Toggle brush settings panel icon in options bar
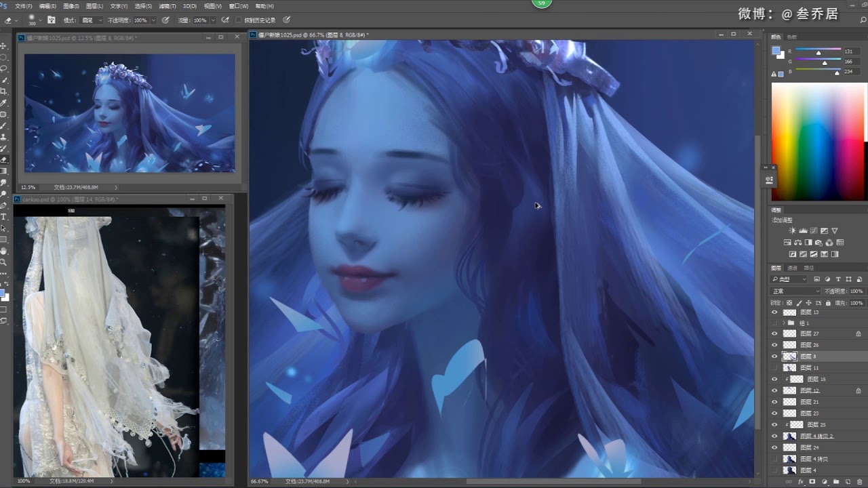Image resolution: width=868 pixels, height=488 pixels. coord(52,20)
